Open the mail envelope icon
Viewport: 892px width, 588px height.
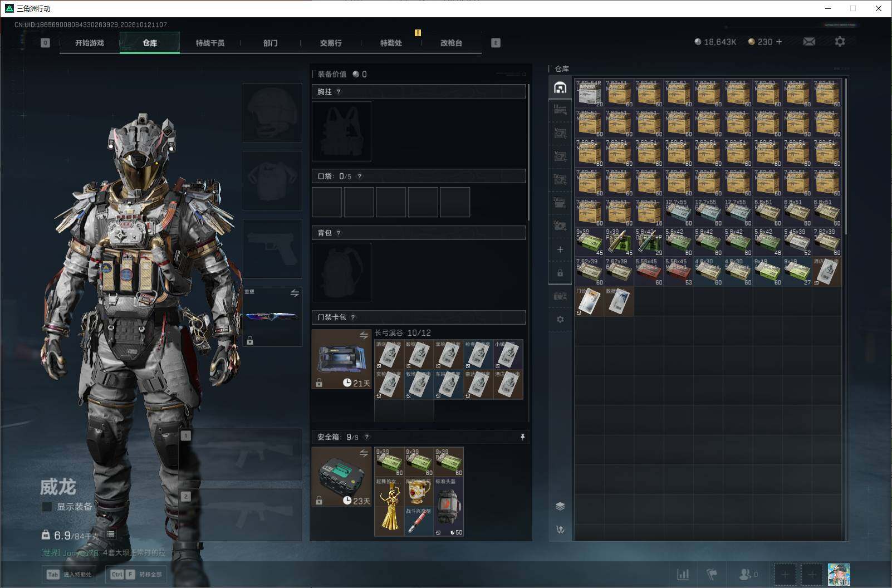point(809,42)
